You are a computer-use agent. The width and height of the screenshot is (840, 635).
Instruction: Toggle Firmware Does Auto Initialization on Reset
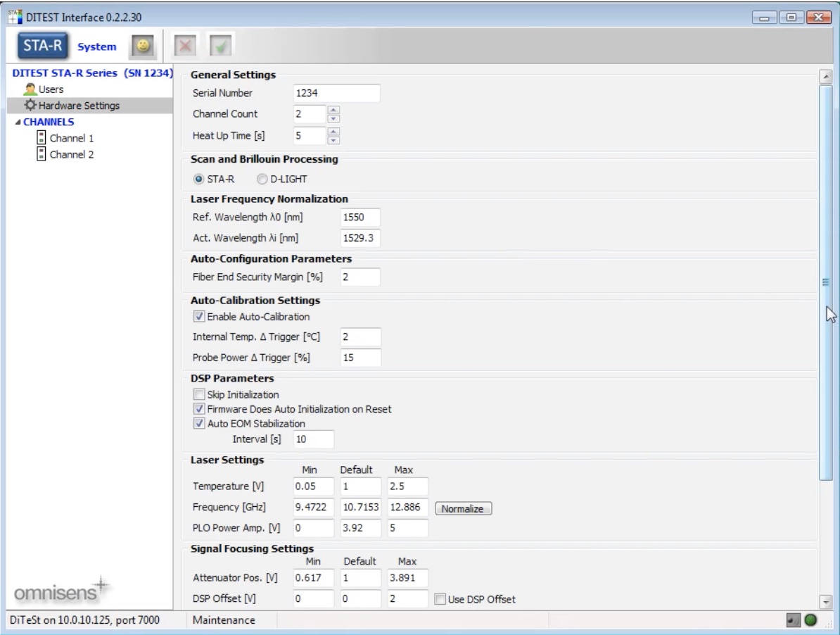point(199,409)
